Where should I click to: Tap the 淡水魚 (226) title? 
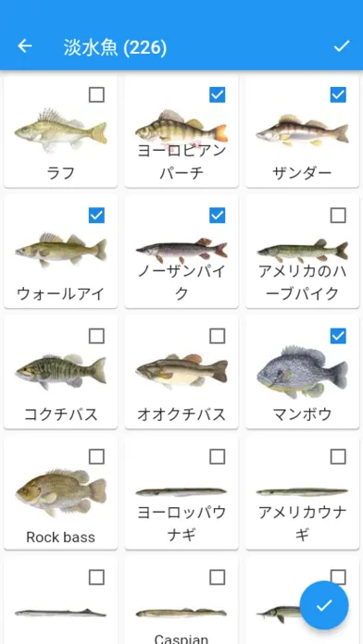(x=115, y=47)
